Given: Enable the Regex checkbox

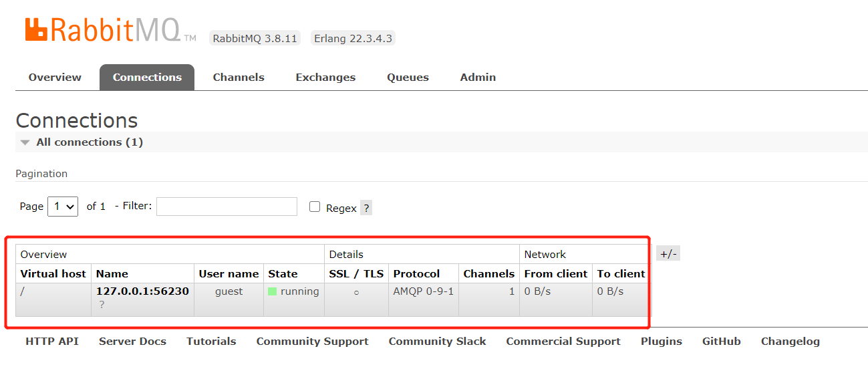Looking at the screenshot, I should pos(315,207).
